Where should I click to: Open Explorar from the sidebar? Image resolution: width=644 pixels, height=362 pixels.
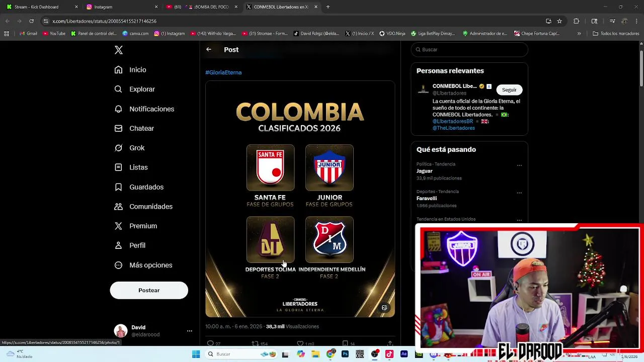point(134,89)
